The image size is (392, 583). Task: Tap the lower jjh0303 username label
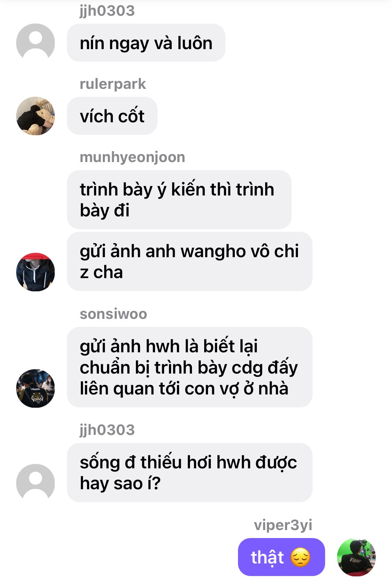click(107, 430)
